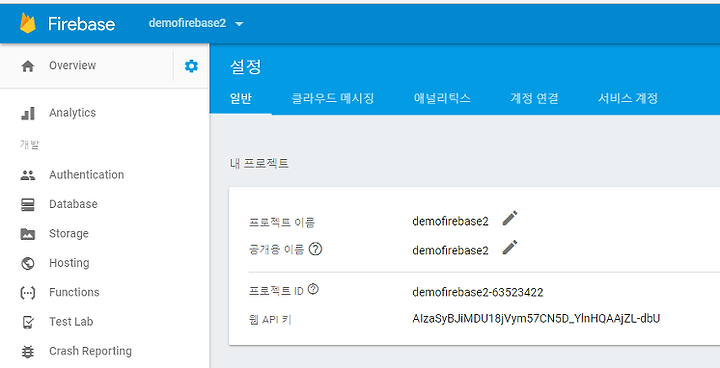Switch to the 애널리틱스 tab
Image resolution: width=720 pixels, height=368 pixels.
tap(442, 98)
